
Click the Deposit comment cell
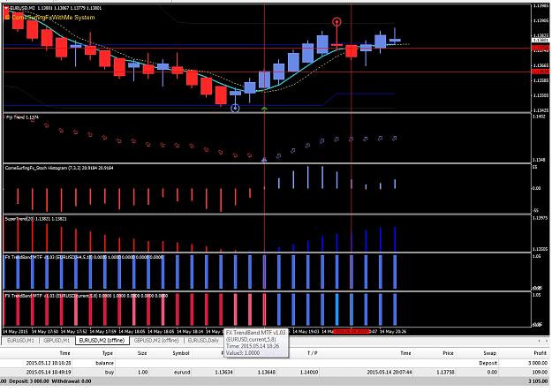coord(488,363)
